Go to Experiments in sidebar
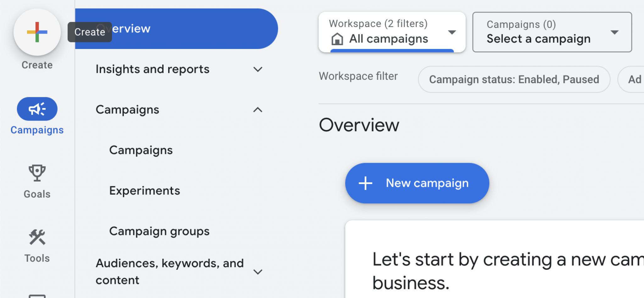Screen dimensions: 644x298 pyautogui.click(x=145, y=191)
